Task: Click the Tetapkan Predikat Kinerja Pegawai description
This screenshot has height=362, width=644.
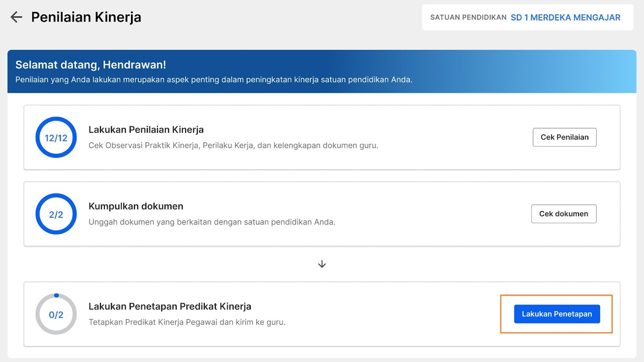Action: [x=187, y=322]
